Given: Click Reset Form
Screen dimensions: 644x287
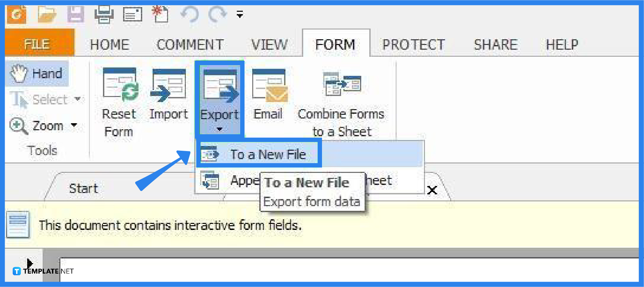Looking at the screenshot, I should [119, 97].
